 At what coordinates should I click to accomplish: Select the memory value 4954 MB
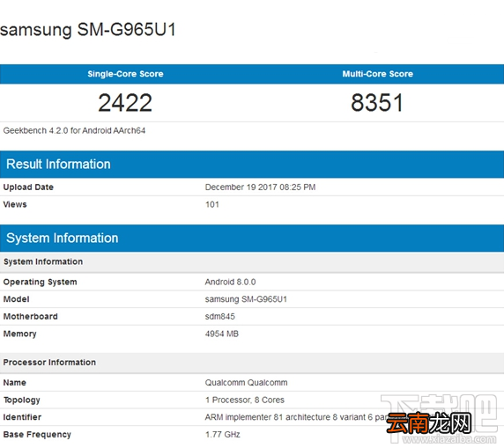[222, 334]
